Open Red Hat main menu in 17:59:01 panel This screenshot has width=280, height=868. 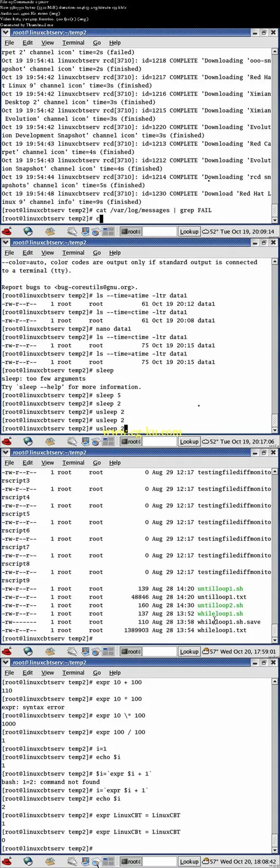[x=7, y=651]
